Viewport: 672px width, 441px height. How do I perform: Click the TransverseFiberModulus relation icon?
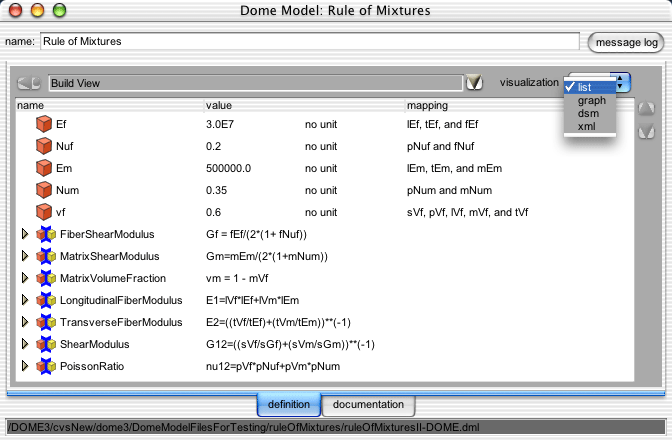(46, 322)
